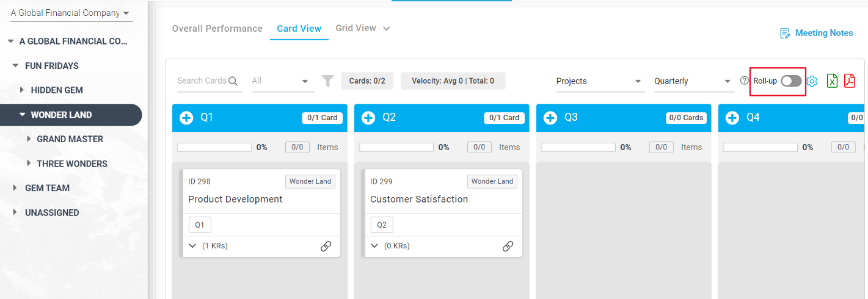
Task: Open the blue settings gear icon
Action: (812, 81)
